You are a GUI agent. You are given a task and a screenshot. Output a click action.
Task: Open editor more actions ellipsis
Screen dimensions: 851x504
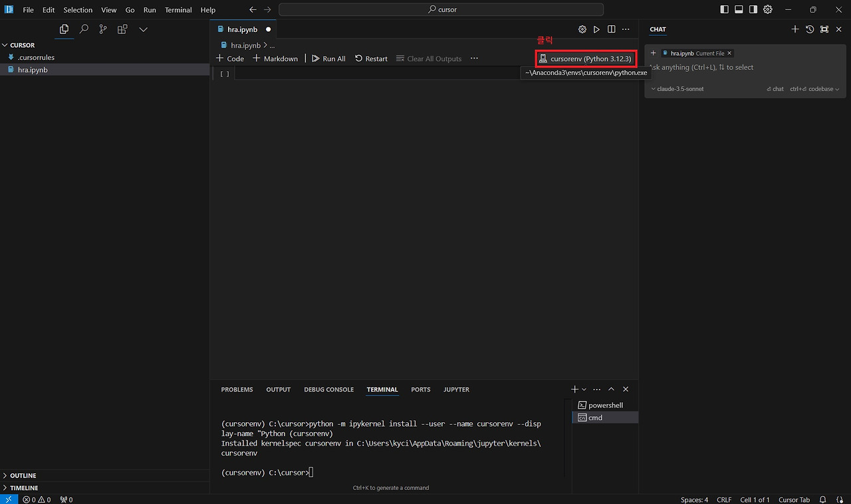[x=626, y=29]
